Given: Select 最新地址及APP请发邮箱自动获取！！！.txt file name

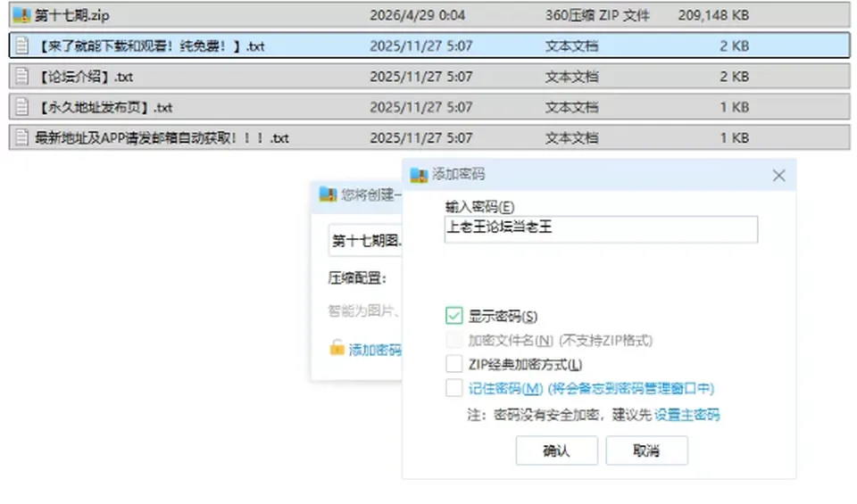Looking at the screenshot, I should (x=162, y=137).
